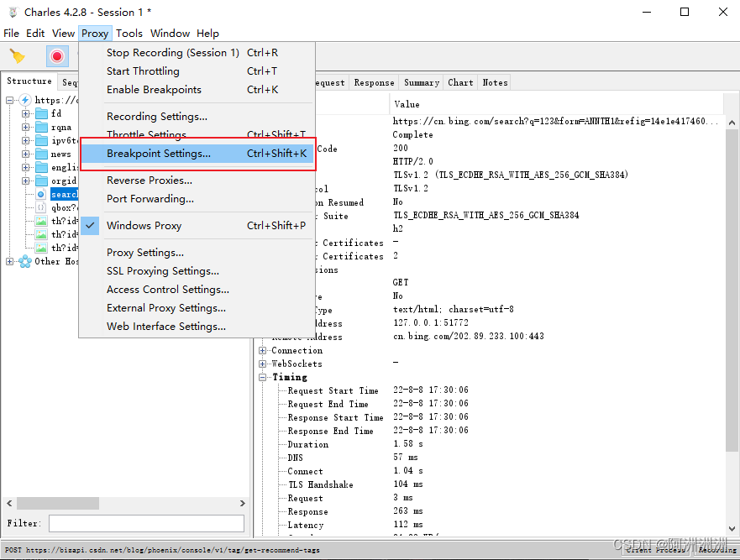Click the Value column header

click(556, 104)
